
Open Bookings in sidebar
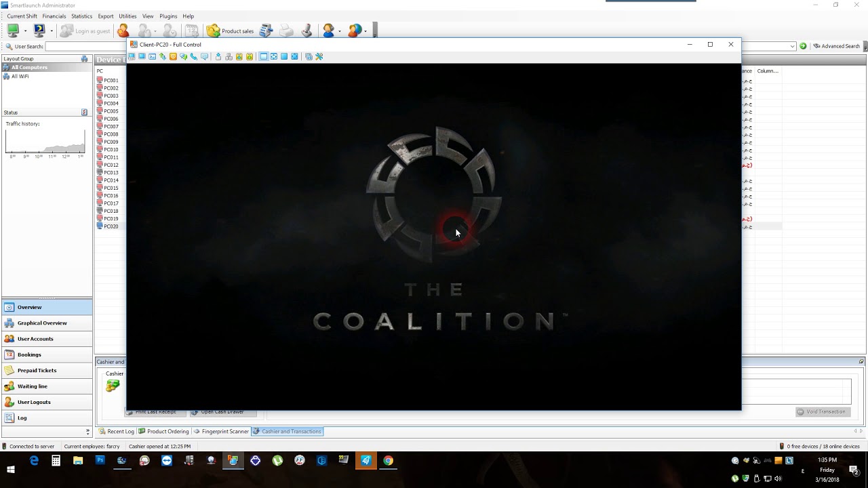[x=47, y=354]
